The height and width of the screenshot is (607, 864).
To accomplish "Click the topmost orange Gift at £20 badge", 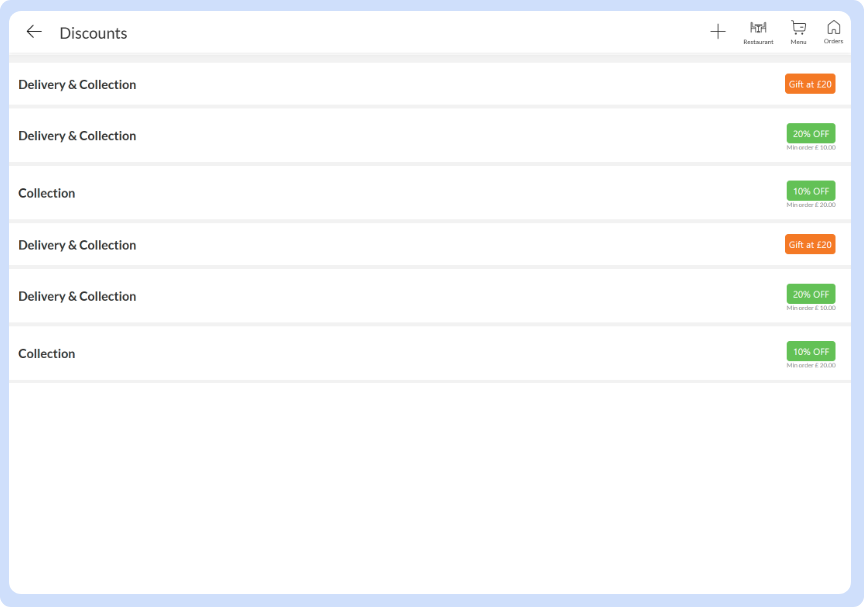I will point(810,84).
